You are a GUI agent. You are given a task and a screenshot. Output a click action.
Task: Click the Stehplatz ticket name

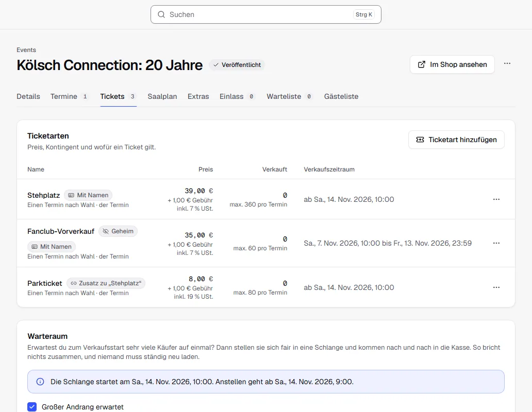(x=43, y=195)
